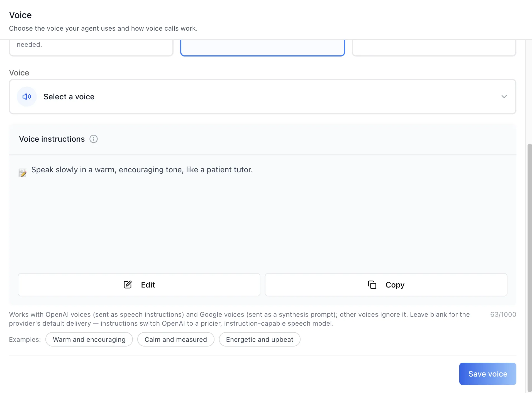Choose the Calm and measured example
This screenshot has height=393, width=532.
(x=176, y=339)
